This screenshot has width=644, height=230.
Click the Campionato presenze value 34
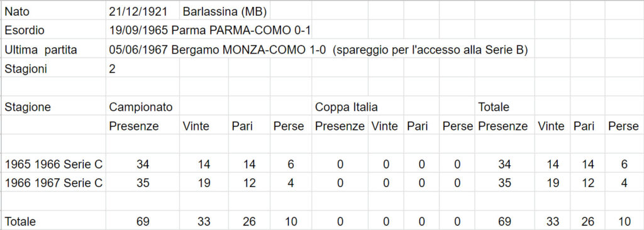(143, 164)
